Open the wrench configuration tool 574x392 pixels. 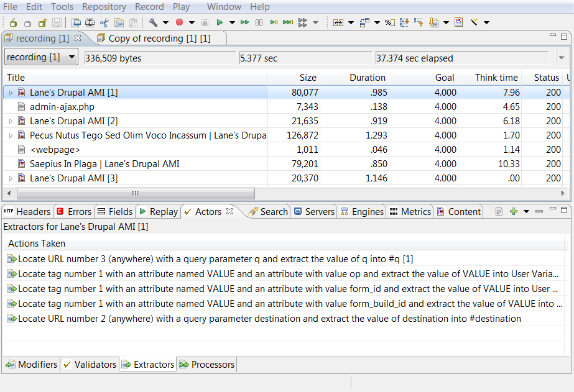click(153, 22)
